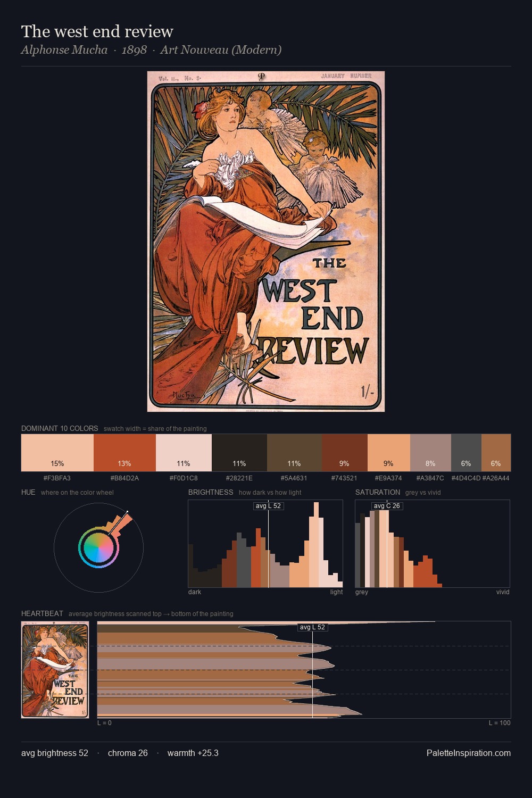Click the hex code #E9A374 label
This screenshot has height=798, width=532.
[x=388, y=478]
